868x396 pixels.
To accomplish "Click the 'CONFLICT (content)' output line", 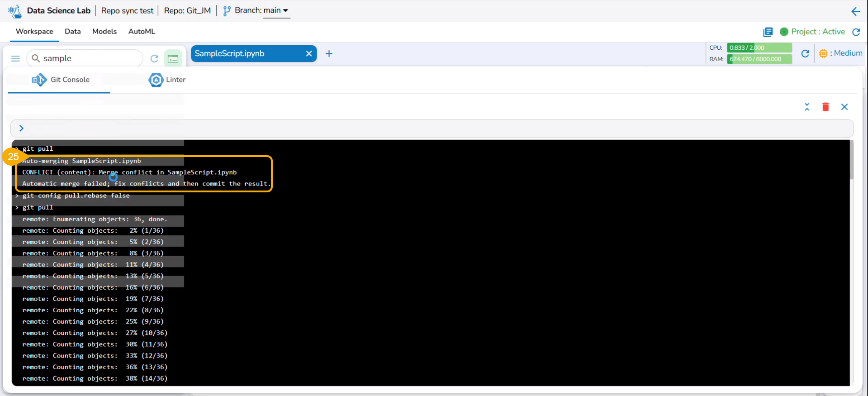I will pos(129,172).
